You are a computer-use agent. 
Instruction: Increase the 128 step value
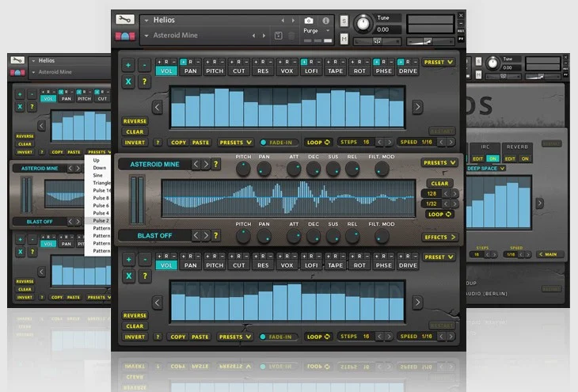pos(455,193)
